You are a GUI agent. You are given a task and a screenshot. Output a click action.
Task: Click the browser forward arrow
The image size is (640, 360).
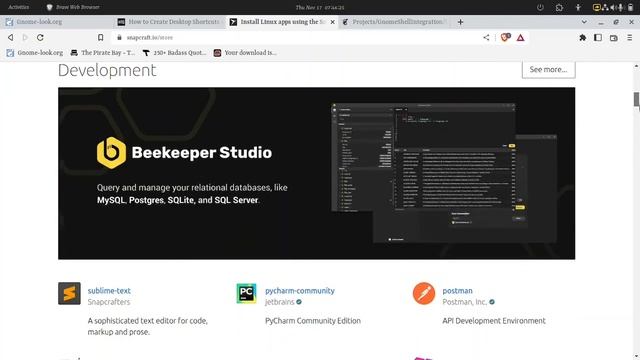tap(25, 38)
